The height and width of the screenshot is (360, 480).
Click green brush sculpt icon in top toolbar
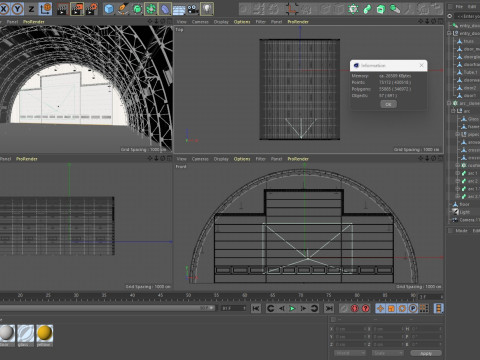(395, 9)
